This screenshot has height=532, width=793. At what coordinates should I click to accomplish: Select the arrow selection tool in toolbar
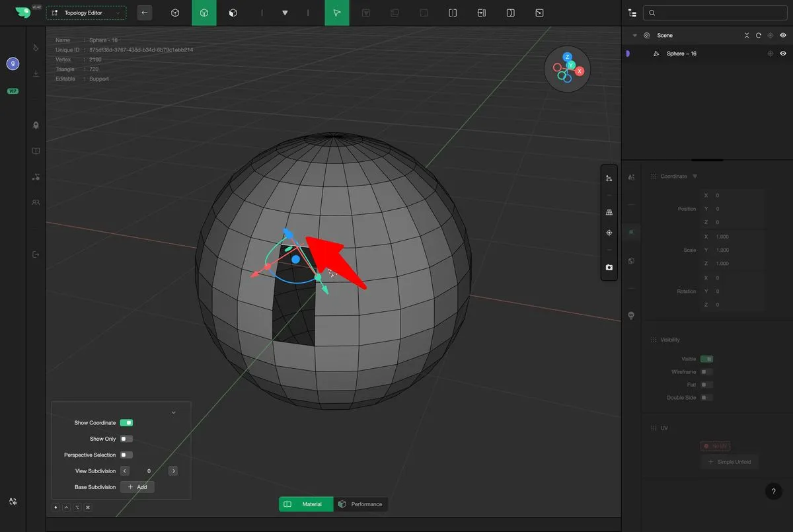pyautogui.click(x=336, y=13)
